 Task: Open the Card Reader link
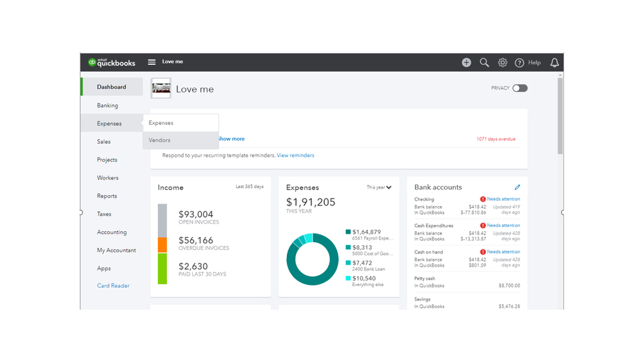pyautogui.click(x=113, y=285)
